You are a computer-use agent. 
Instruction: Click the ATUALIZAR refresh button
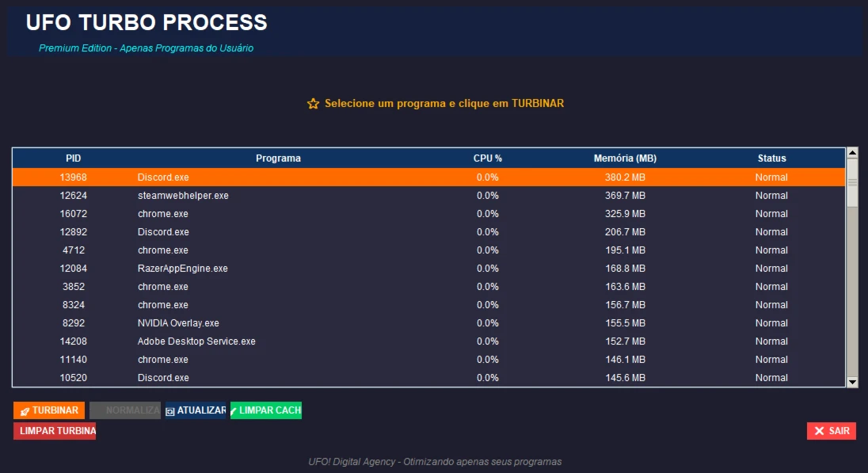pos(196,410)
